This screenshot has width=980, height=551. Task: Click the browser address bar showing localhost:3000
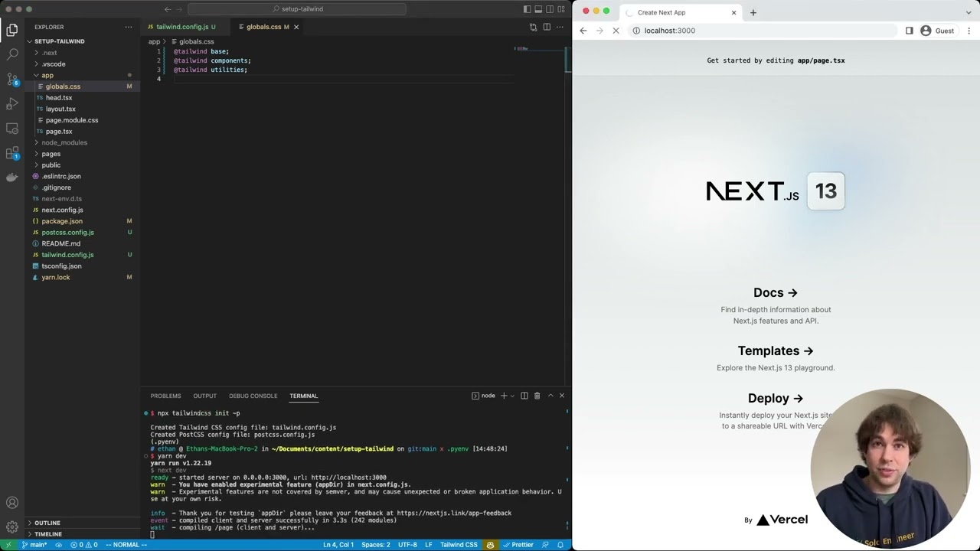[x=762, y=31]
